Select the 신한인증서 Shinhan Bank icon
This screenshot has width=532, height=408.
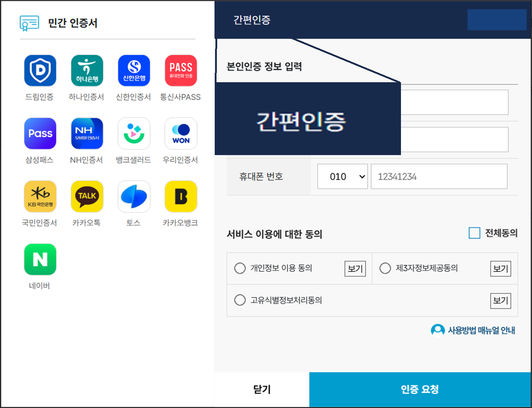coord(134,70)
